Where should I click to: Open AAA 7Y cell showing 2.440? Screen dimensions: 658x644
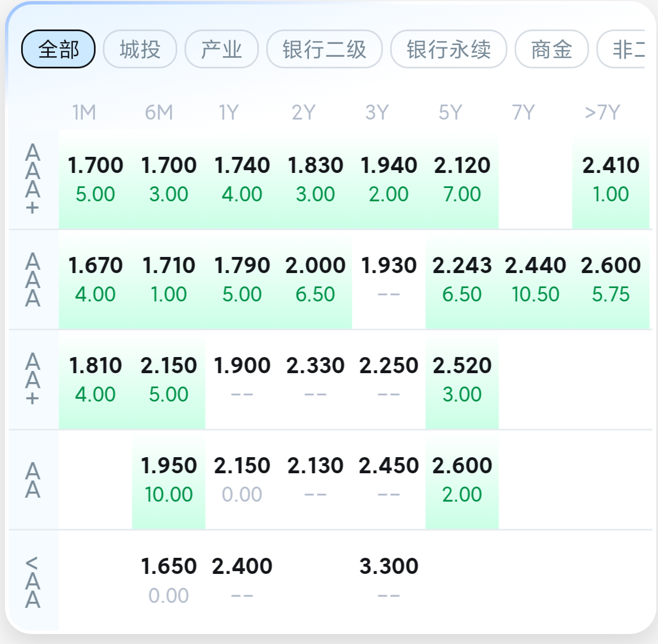point(535,279)
